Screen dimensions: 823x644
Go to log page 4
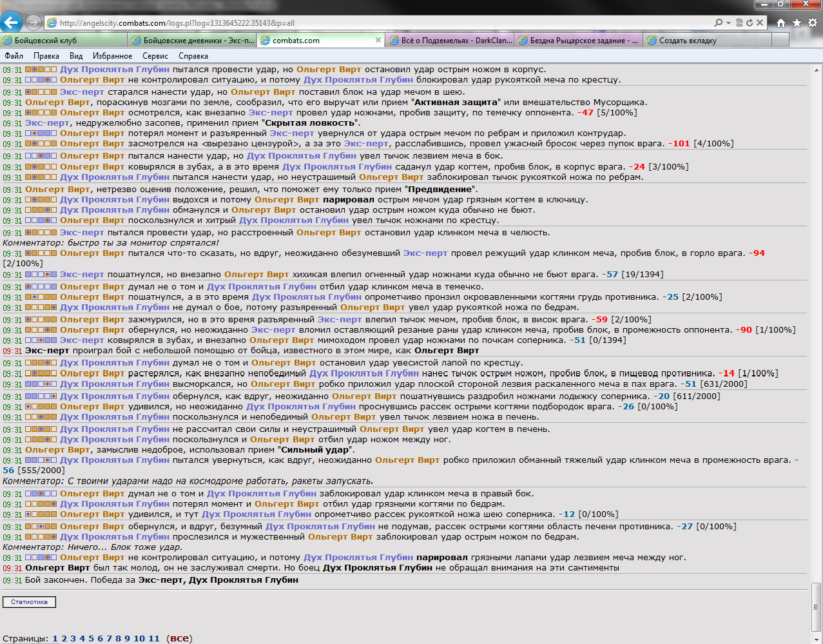(x=82, y=639)
